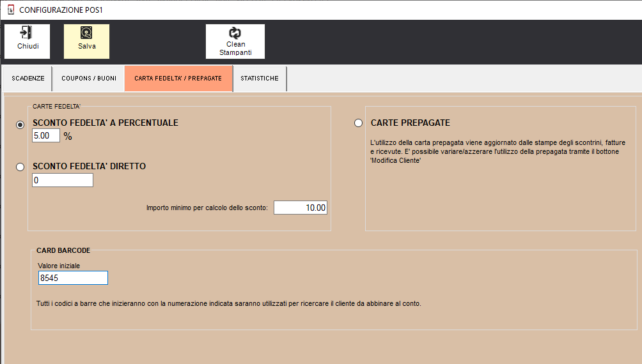Click the 'Importo minimo per calcolo dello sconto:' label

click(207, 208)
